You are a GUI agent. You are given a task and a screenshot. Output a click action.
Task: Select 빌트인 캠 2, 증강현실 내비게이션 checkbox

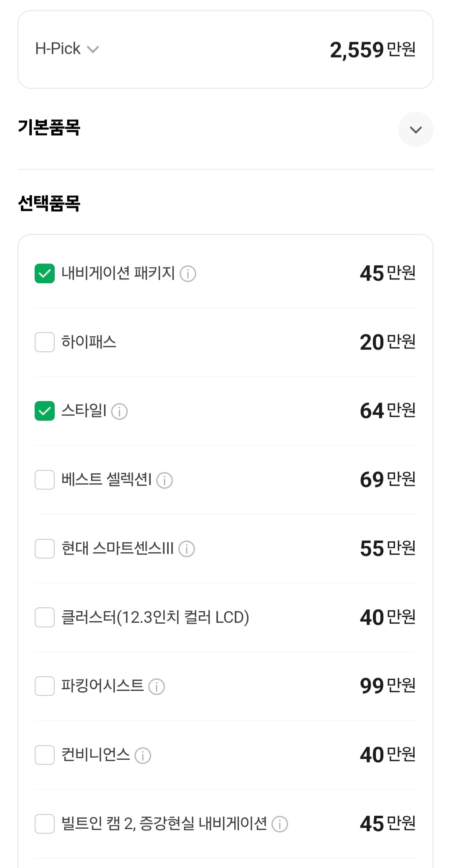(45, 824)
